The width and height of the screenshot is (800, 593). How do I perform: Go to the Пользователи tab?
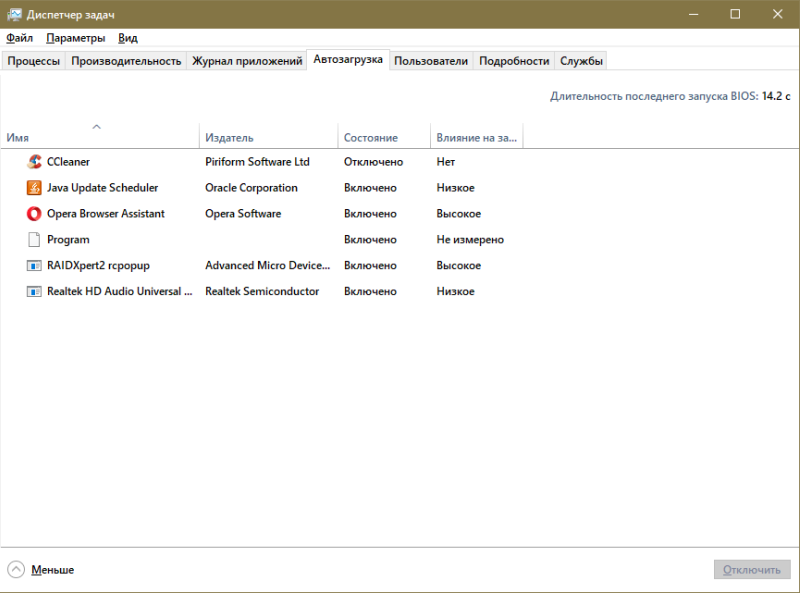coord(431,61)
